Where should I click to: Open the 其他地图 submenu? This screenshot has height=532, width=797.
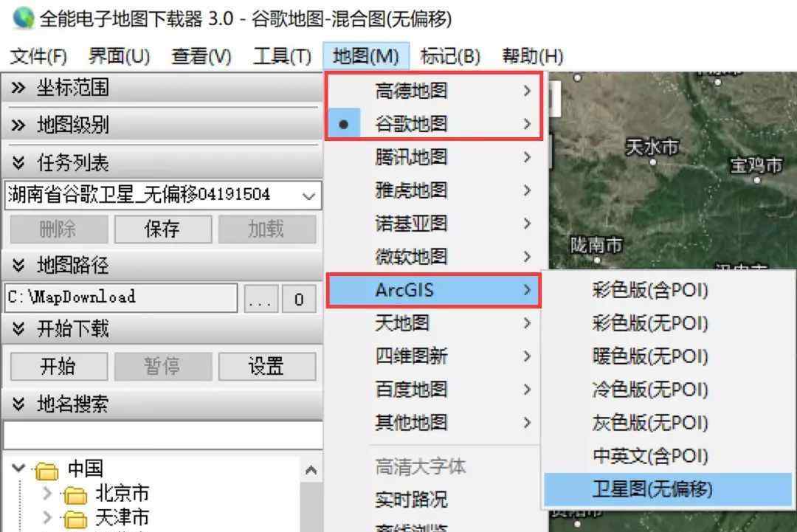pyautogui.click(x=434, y=423)
